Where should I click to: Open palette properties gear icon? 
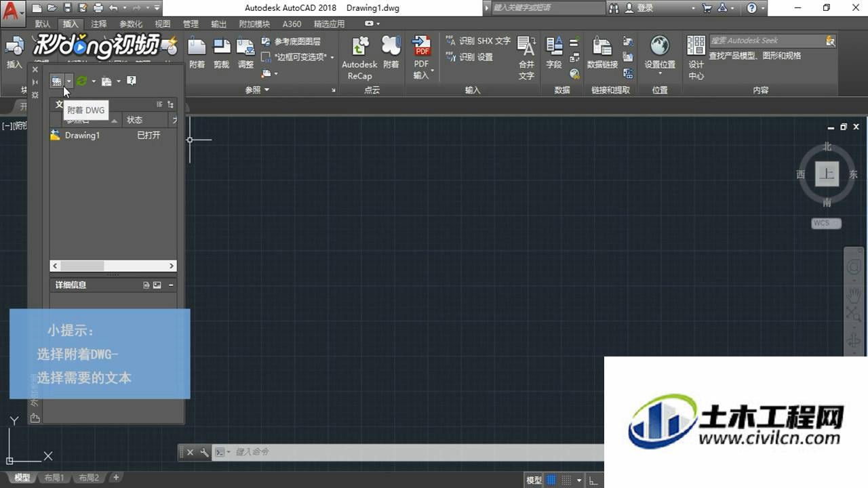[35, 95]
